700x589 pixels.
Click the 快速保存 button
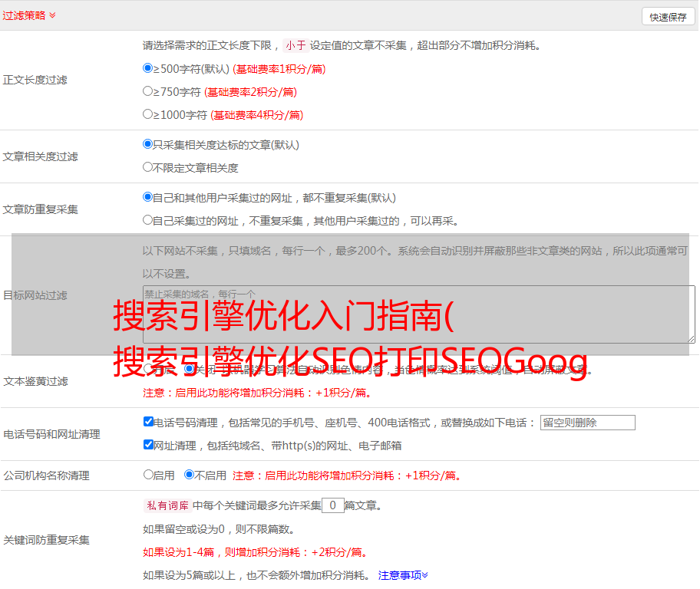[x=668, y=17]
